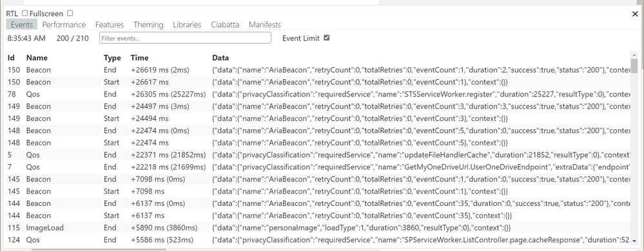Click the '+24494 ms' time cell
This screenshot has height=251, width=644.
(x=150, y=118)
